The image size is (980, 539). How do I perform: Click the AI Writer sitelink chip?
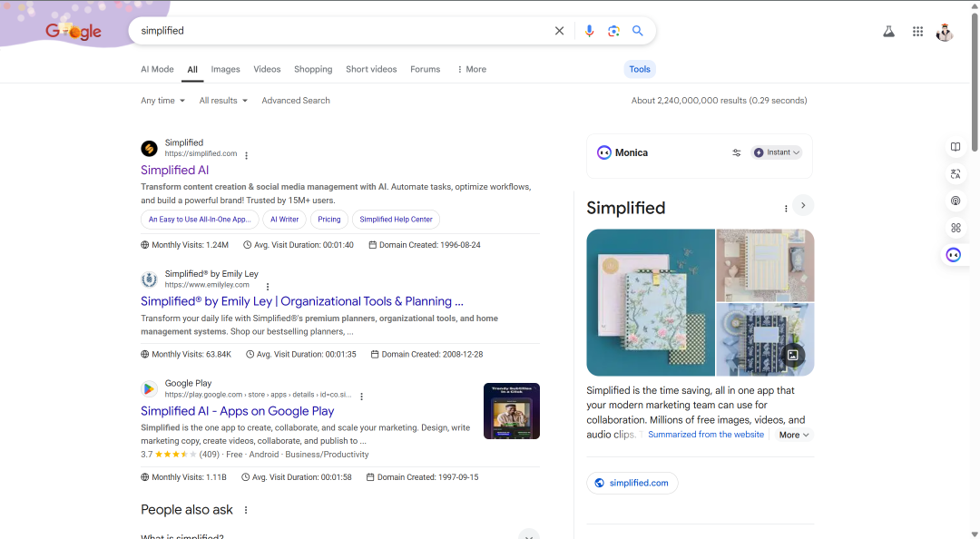(x=284, y=220)
